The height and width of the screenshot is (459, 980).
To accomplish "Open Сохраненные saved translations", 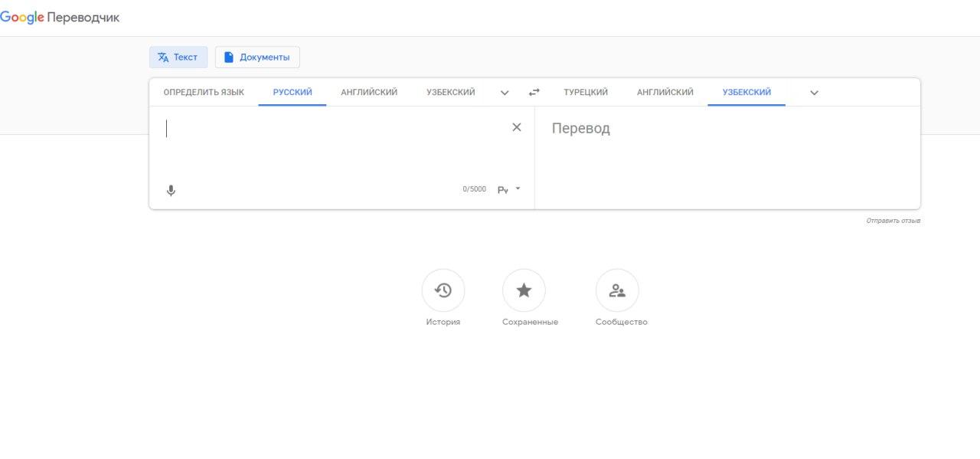I will (524, 290).
